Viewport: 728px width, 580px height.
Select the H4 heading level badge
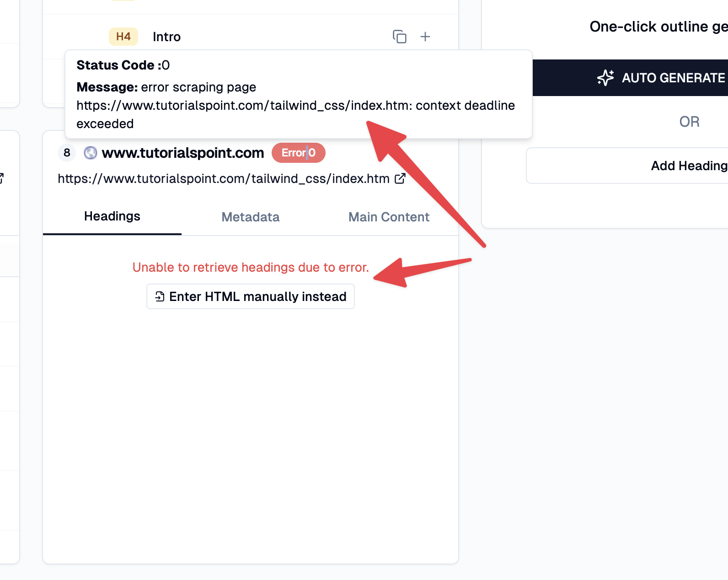point(123,37)
